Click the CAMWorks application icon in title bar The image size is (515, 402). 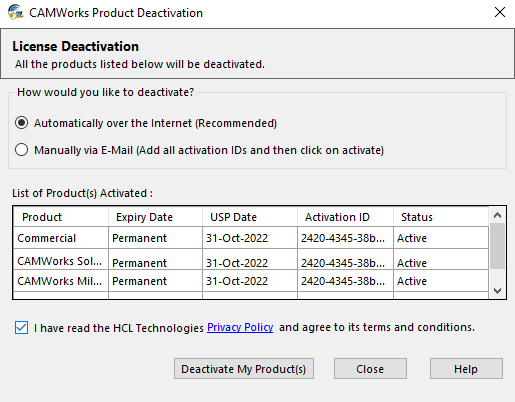coord(16,12)
